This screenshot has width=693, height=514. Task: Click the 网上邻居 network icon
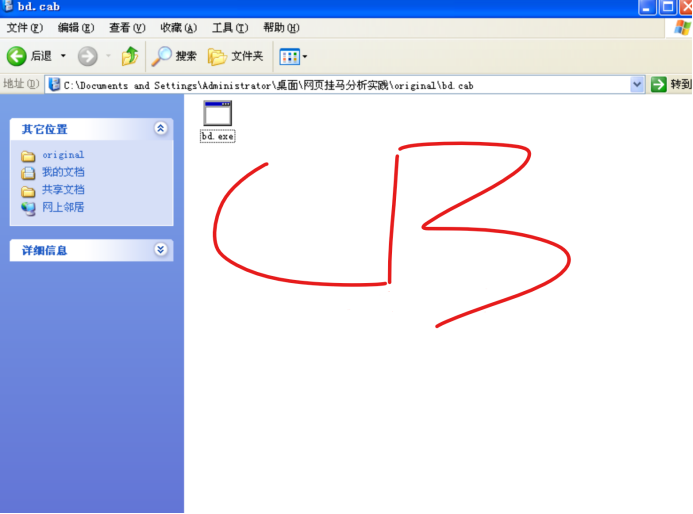pyautogui.click(x=28, y=209)
